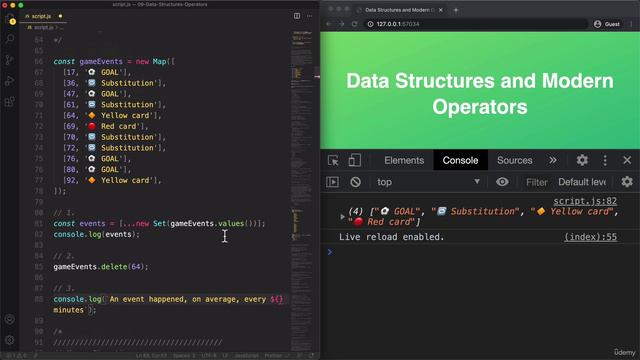Open the Extensions view
Image resolution: width=640 pixels, height=360 pixels.
point(10,101)
